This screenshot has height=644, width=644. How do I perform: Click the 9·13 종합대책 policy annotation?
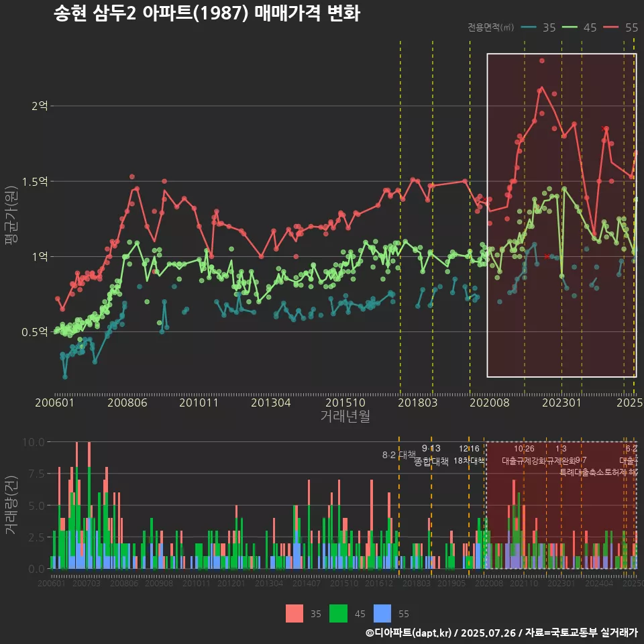[431, 455]
